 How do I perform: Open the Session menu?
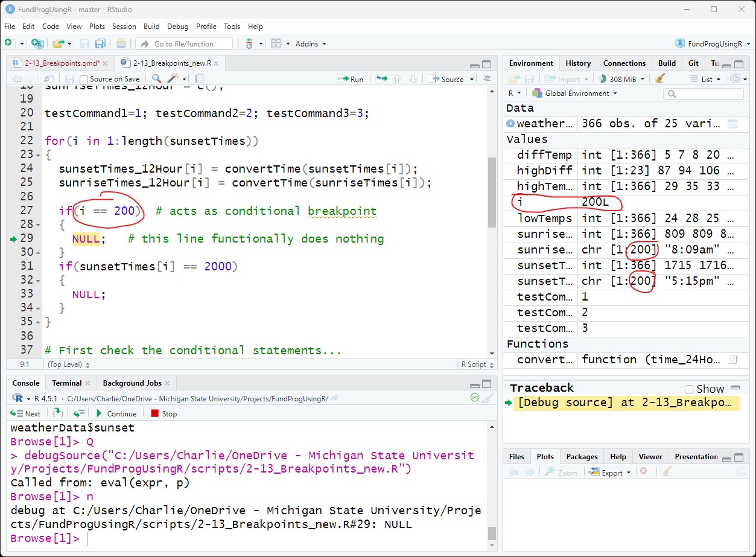click(124, 27)
